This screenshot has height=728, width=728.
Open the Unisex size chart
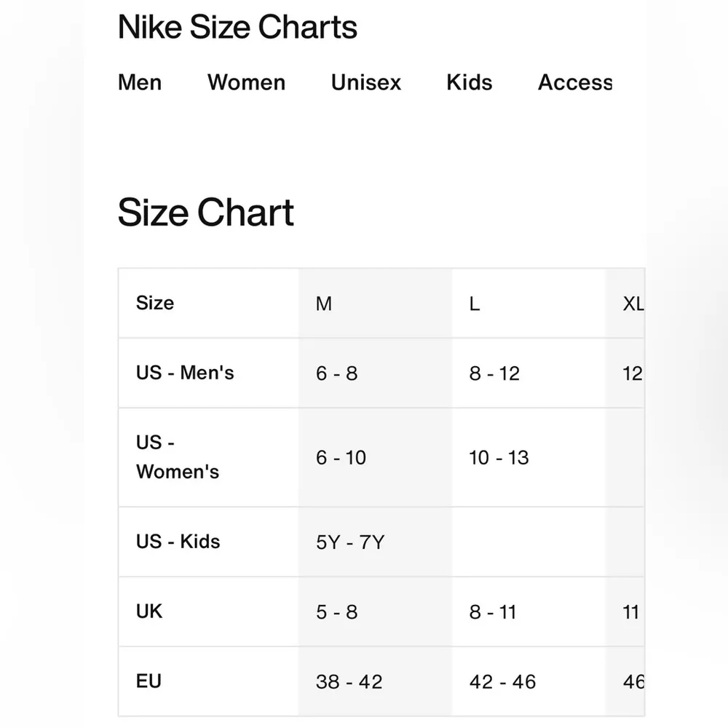coord(365,83)
